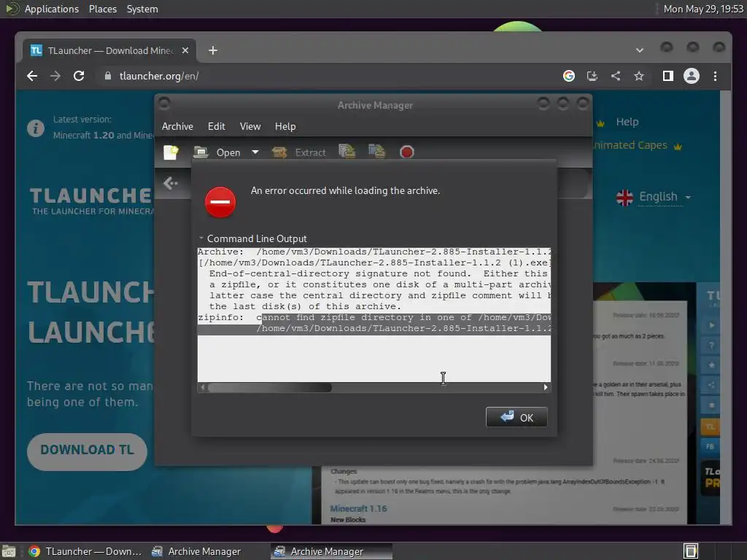Screen dimensions: 747x560
Task: Click the Minecraft 1.16 changelog link
Action: [x=358, y=508]
